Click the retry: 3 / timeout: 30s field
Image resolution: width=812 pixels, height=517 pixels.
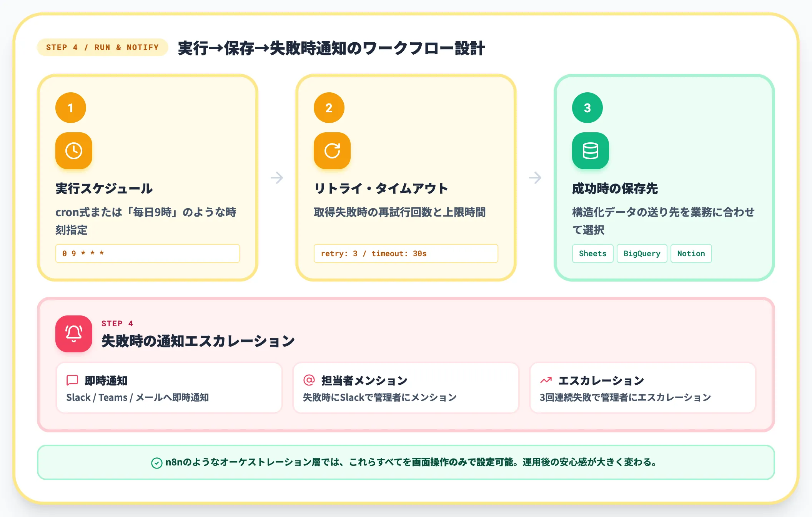406,253
